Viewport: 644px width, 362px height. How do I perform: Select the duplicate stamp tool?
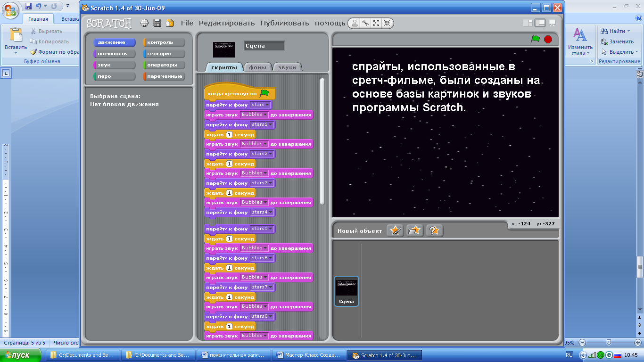coord(355,23)
